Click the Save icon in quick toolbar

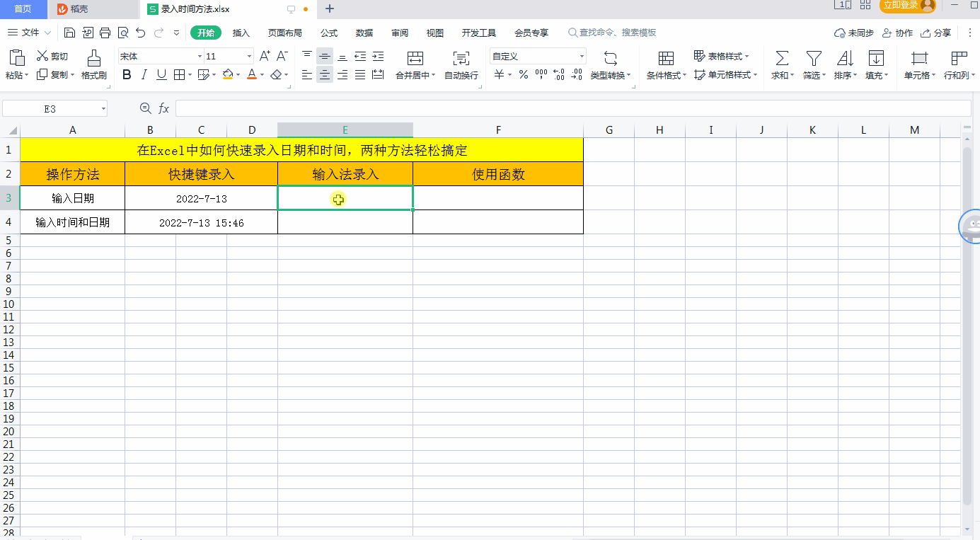point(69,33)
